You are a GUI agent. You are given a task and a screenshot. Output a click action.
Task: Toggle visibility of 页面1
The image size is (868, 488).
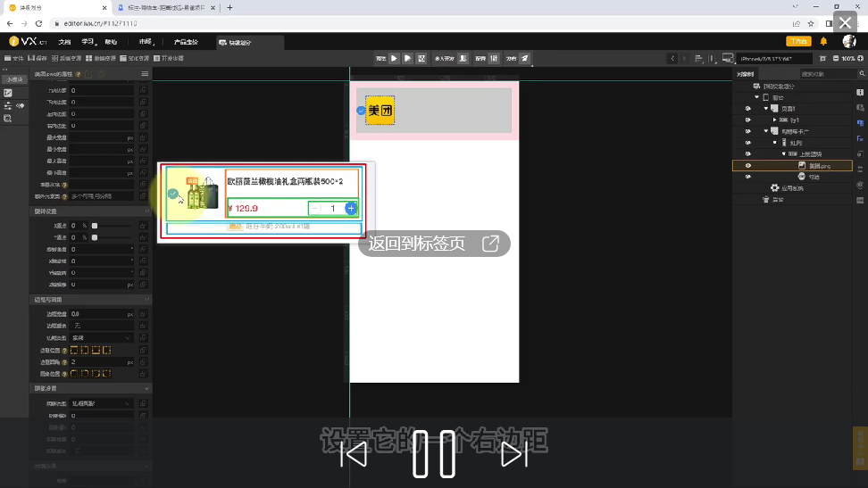point(747,109)
